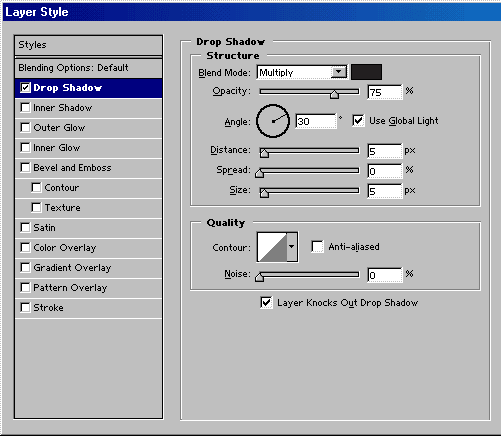
Task: Toggle Layer Knocks Out Drop Shadow
Action: 266,303
